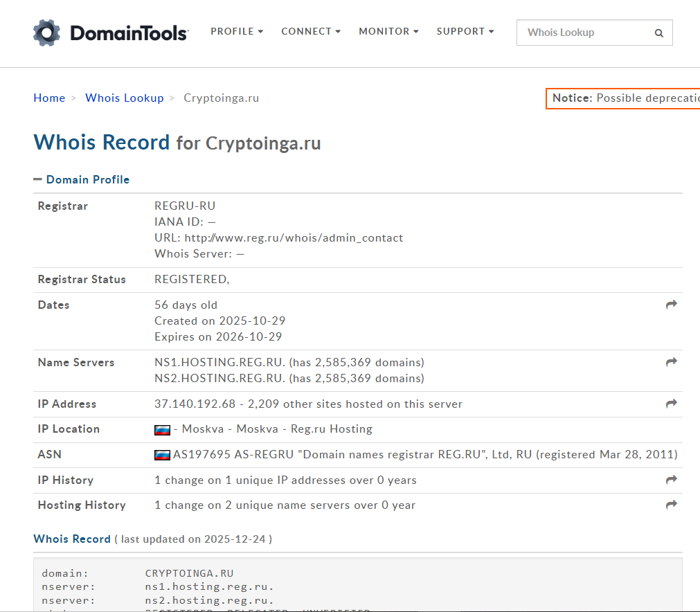Viewport: 700px width, 612px height.
Task: Click the DomainTools gear logo
Action: tap(47, 32)
